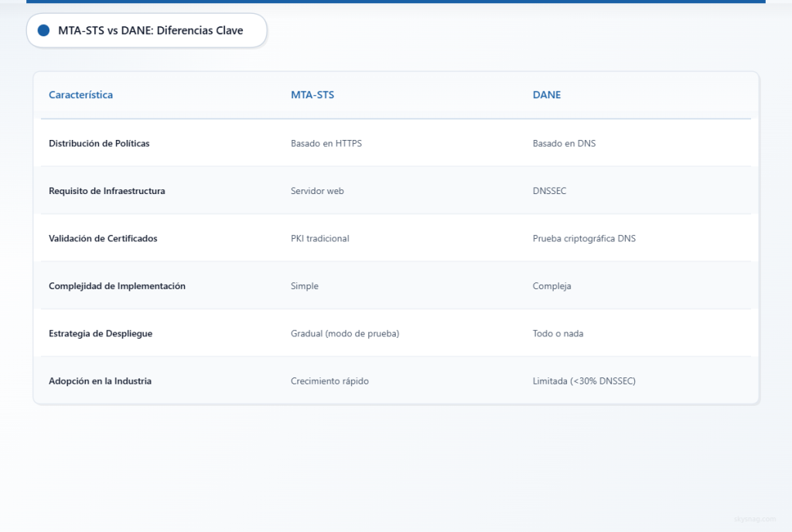Click the 'Distribución de Políticas' row label
The width and height of the screenshot is (792, 532).
point(99,144)
